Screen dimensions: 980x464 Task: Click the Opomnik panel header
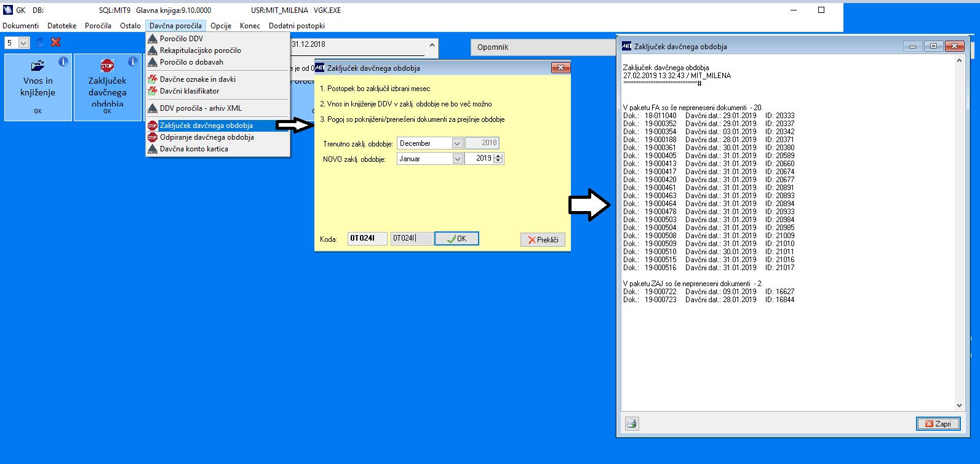tap(541, 47)
